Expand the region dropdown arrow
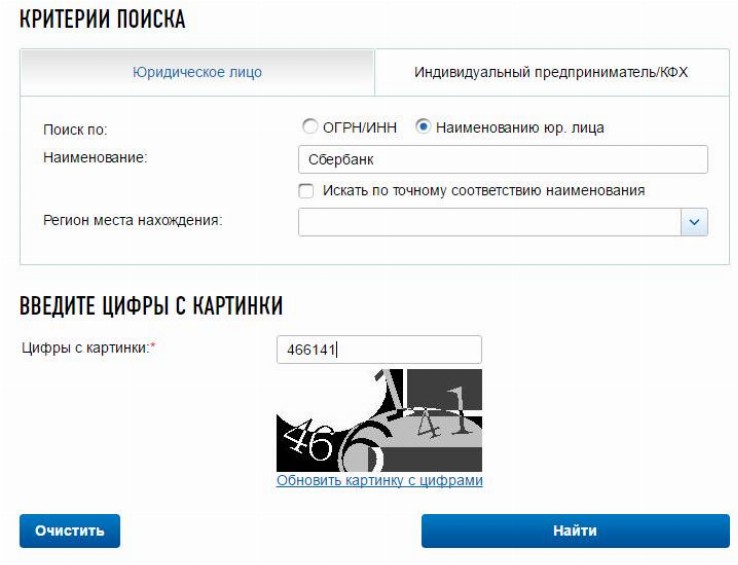This screenshot has height=565, width=738. (694, 222)
